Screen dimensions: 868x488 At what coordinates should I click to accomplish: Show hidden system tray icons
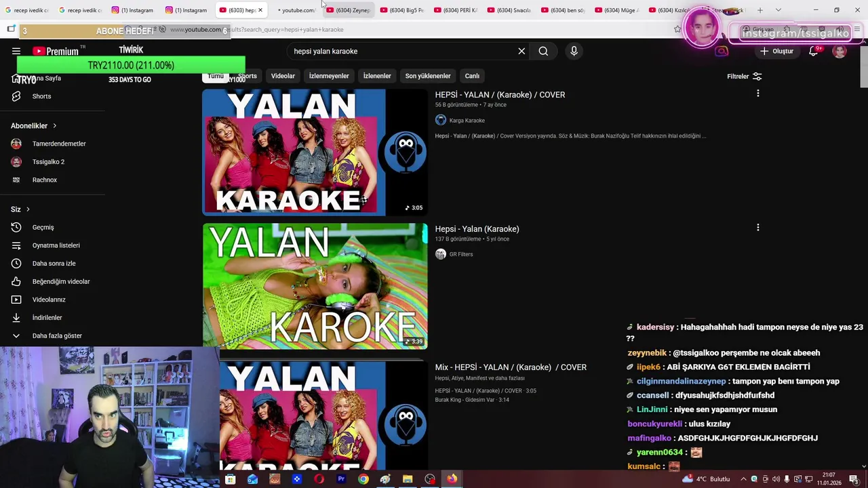(x=743, y=479)
